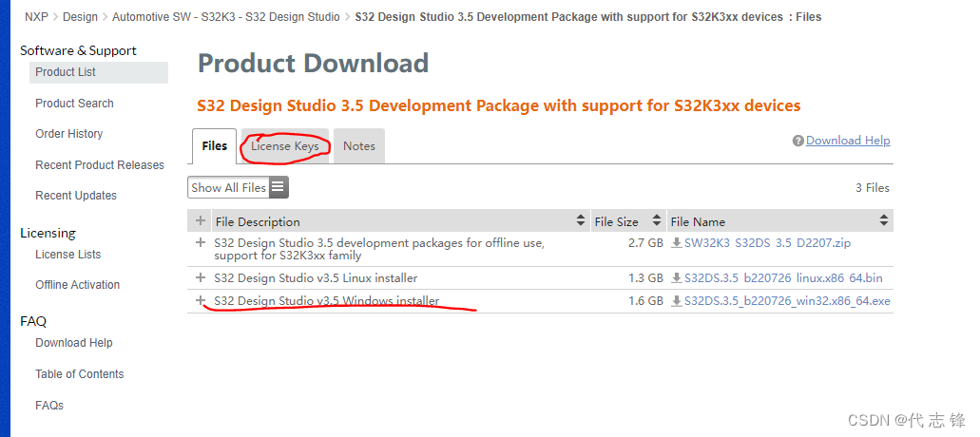Click the Software & Support sidebar heading
The image size is (980, 437).
(78, 50)
